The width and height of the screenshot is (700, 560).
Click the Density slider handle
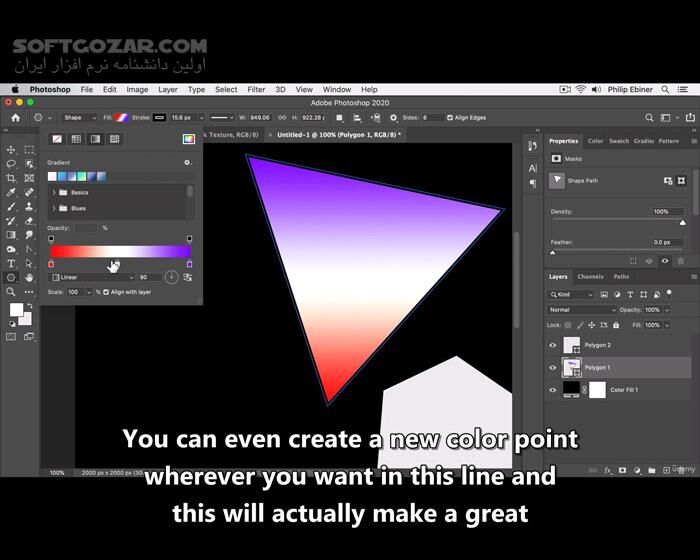pyautogui.click(x=683, y=222)
